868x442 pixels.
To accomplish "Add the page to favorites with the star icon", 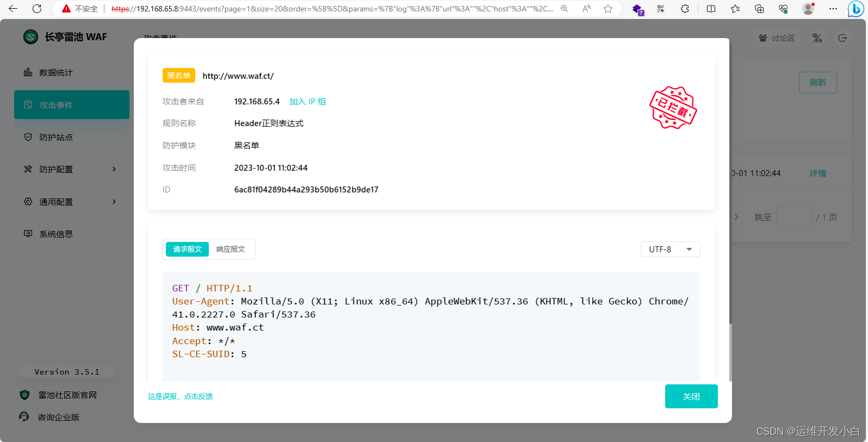I will point(608,9).
